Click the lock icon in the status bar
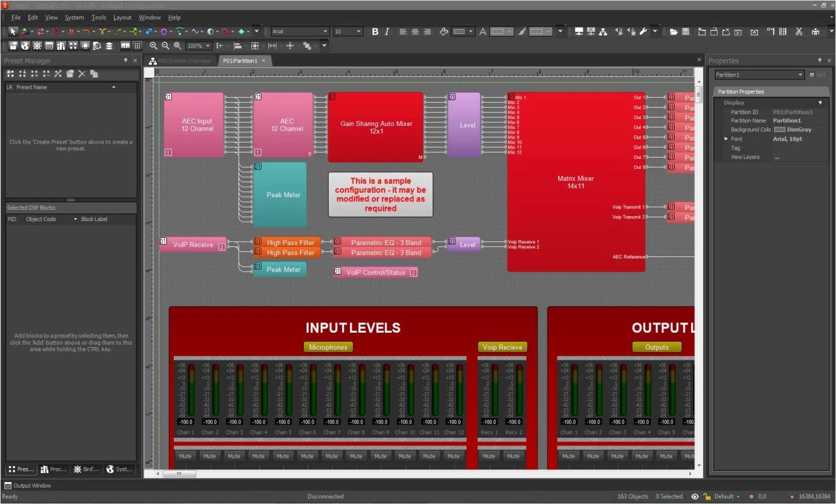This screenshot has width=836, height=504. [707, 496]
